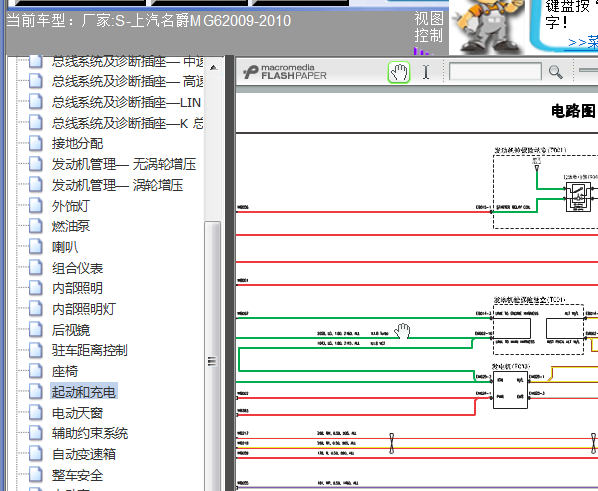Image resolution: width=598 pixels, height=491 pixels.
Task: Click the document icon beside 起动和充电
Action: point(36,391)
